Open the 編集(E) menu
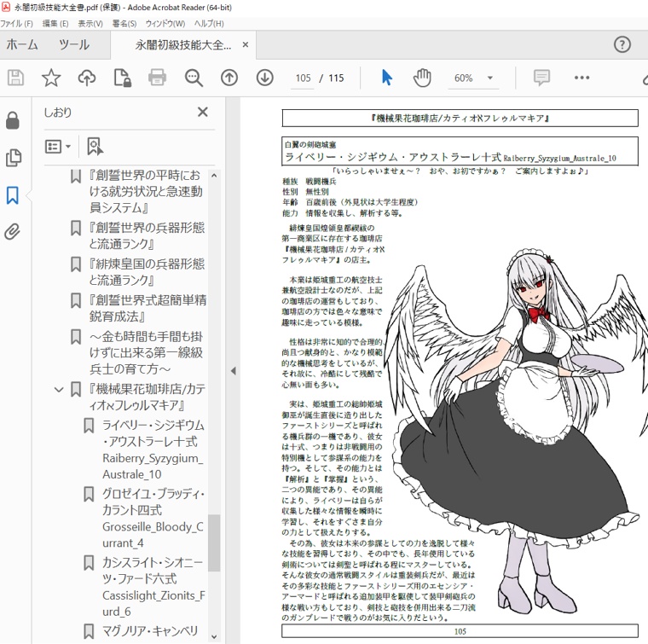This screenshot has height=644, width=648. [55, 24]
